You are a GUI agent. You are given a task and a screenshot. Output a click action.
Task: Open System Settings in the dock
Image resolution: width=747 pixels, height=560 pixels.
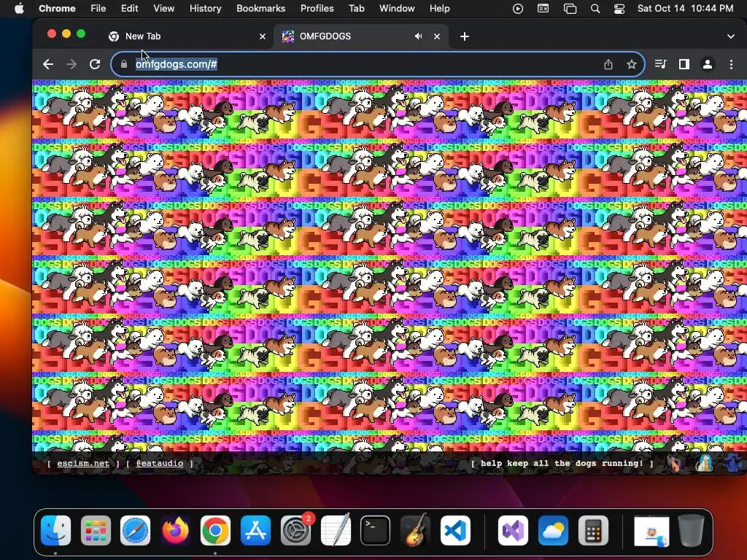coord(295,531)
